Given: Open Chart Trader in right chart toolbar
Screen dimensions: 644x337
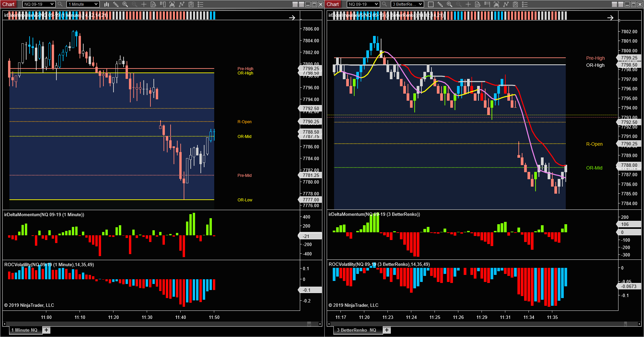Looking at the screenshot, I should 487,4.
